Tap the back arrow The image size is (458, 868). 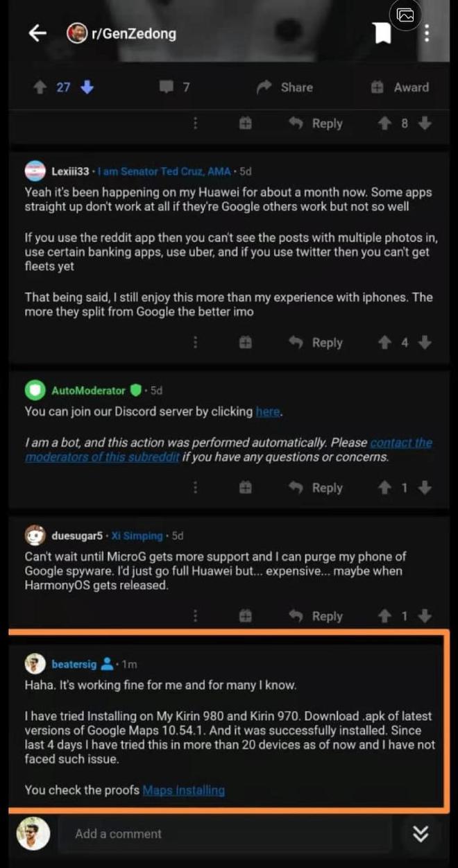pyautogui.click(x=37, y=33)
